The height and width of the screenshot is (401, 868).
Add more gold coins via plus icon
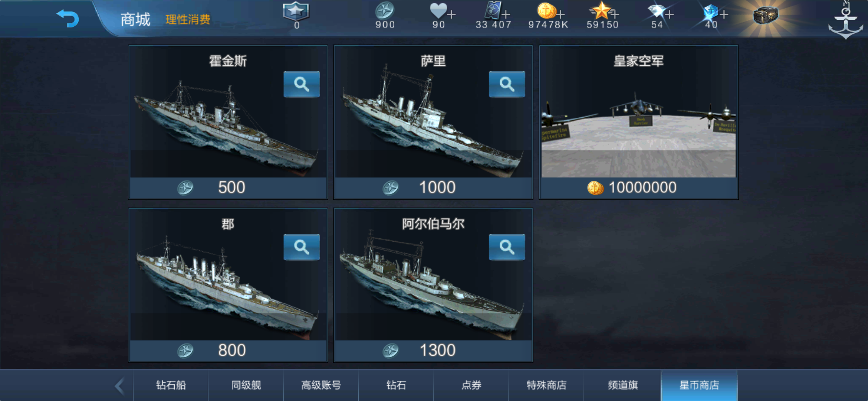(x=561, y=14)
